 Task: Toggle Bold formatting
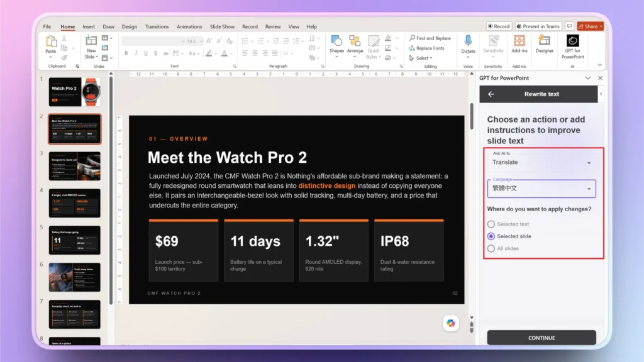(126, 53)
